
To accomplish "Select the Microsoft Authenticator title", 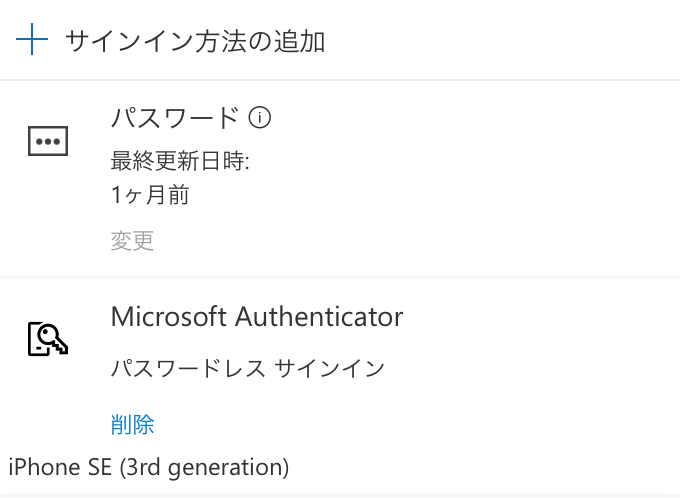I will tap(257, 316).
